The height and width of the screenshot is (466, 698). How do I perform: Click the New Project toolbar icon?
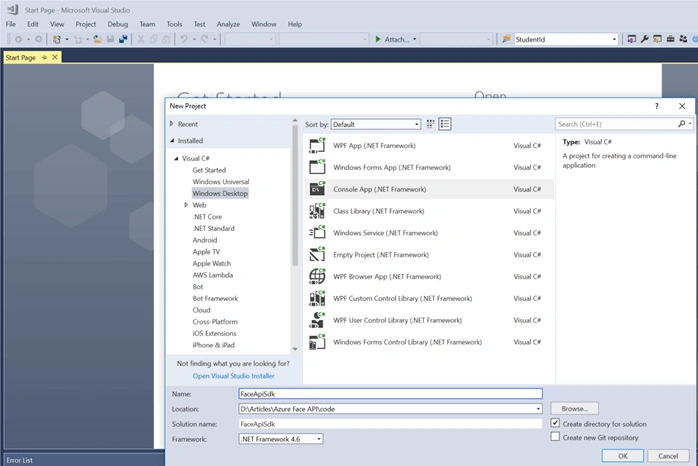point(57,39)
